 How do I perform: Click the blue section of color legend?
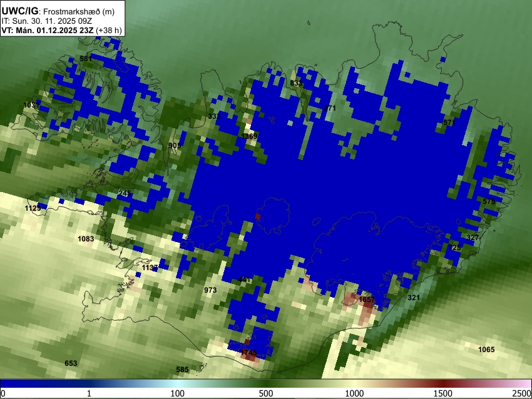point(44,383)
